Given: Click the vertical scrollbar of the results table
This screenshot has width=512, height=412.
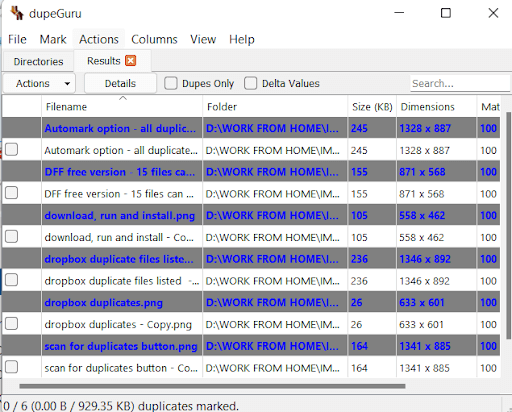Looking at the screenshot, I should pos(509,227).
